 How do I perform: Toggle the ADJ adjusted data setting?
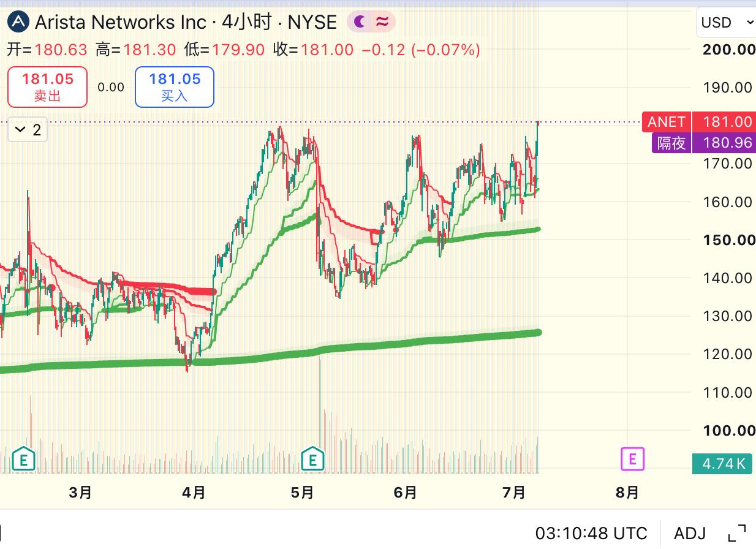690,533
